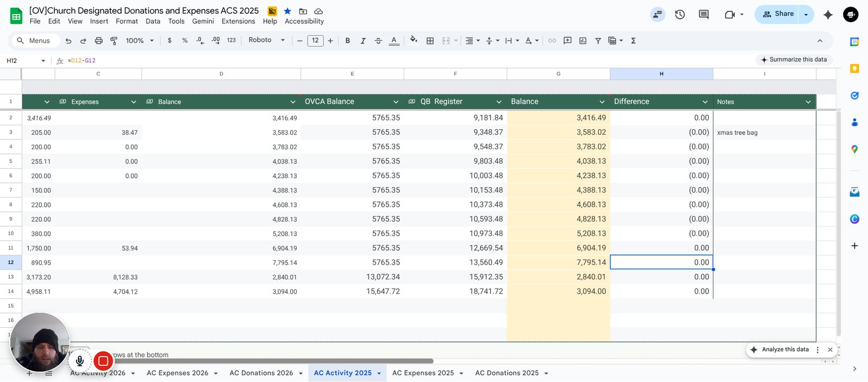This screenshot has height=382, width=868.
Task: Open the Extensions menu
Action: click(x=238, y=21)
